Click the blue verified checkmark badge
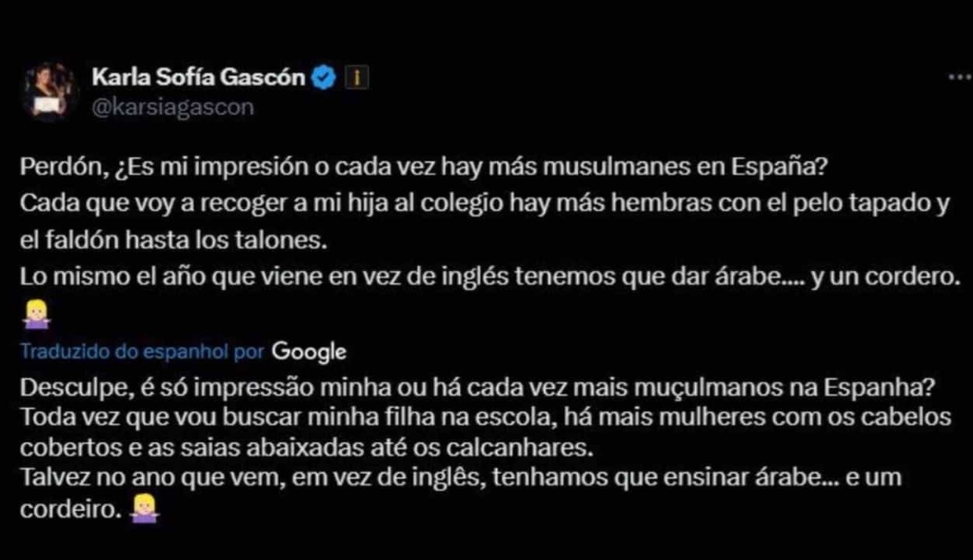Image resolution: width=973 pixels, height=560 pixels. pyautogui.click(x=322, y=78)
